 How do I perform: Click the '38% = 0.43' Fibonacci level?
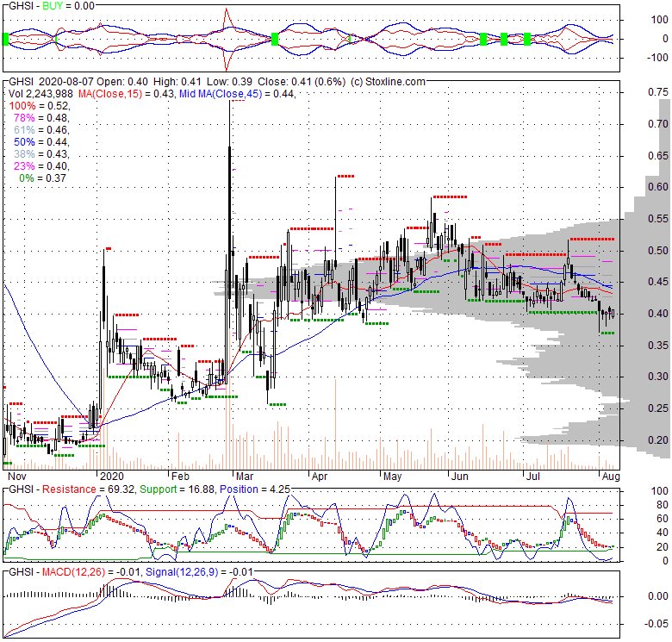pyautogui.click(x=41, y=154)
